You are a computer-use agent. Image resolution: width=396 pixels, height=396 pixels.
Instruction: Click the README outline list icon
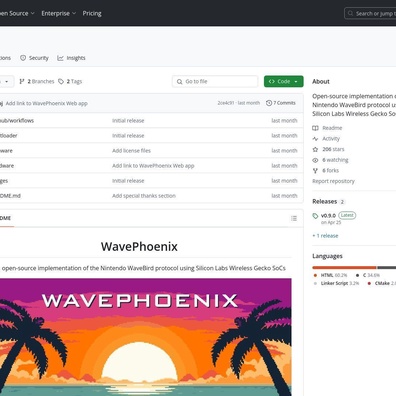pos(294,218)
